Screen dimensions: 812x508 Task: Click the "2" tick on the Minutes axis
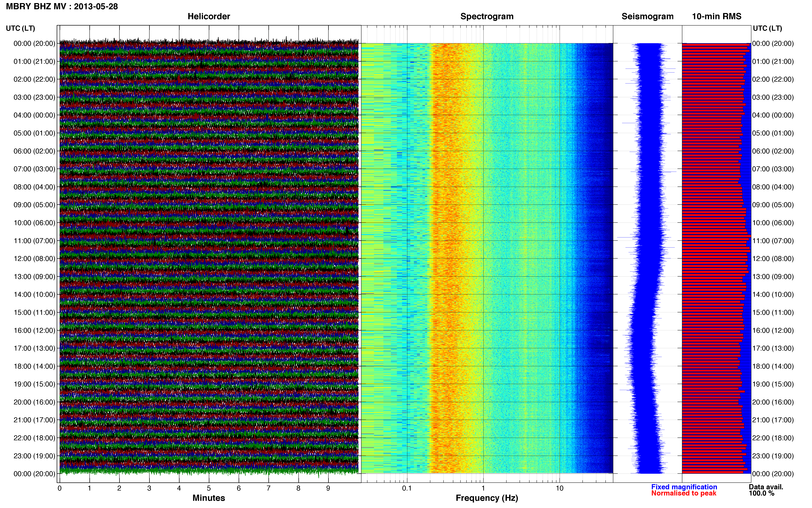pyautogui.click(x=119, y=488)
